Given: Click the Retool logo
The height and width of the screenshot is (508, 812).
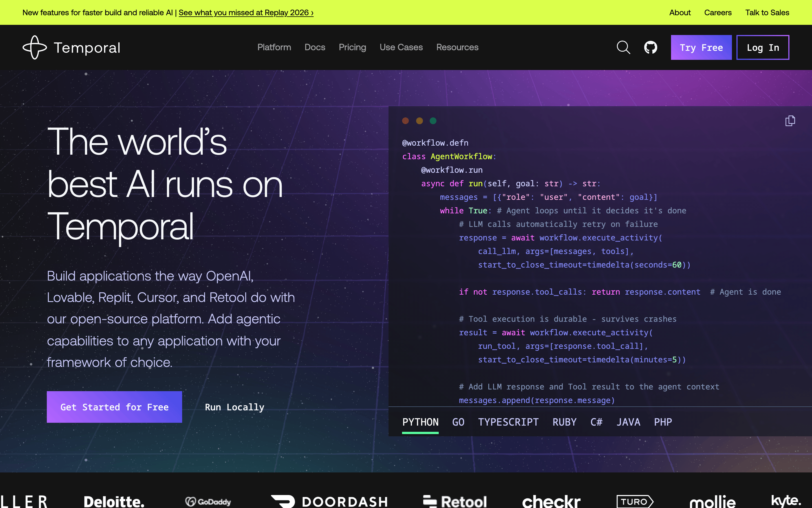Looking at the screenshot, I should tap(455, 501).
